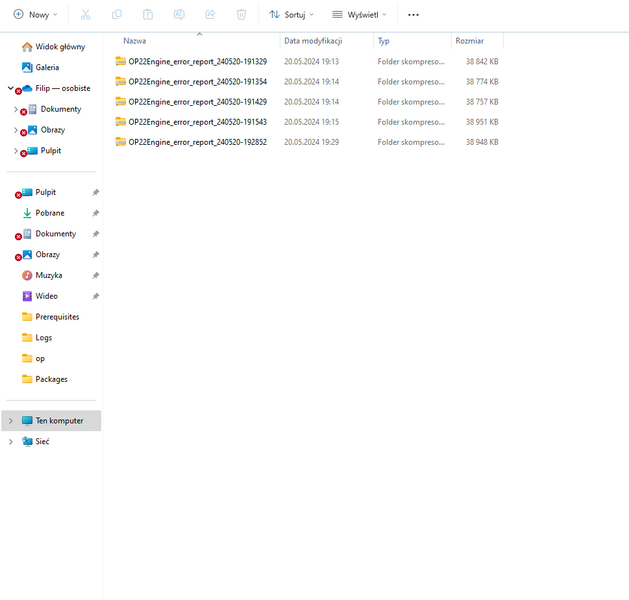The height and width of the screenshot is (600, 629).
Task: Open the Sortuj sorting dropdown
Action: [291, 15]
